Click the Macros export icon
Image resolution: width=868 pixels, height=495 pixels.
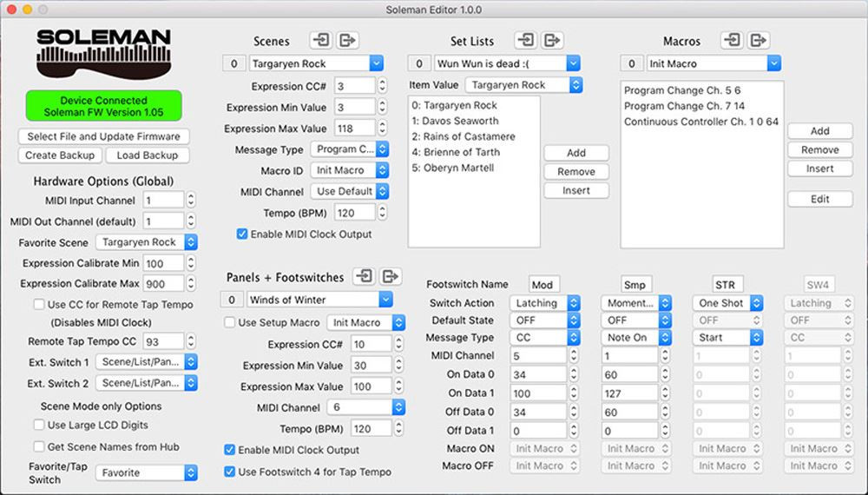point(759,40)
